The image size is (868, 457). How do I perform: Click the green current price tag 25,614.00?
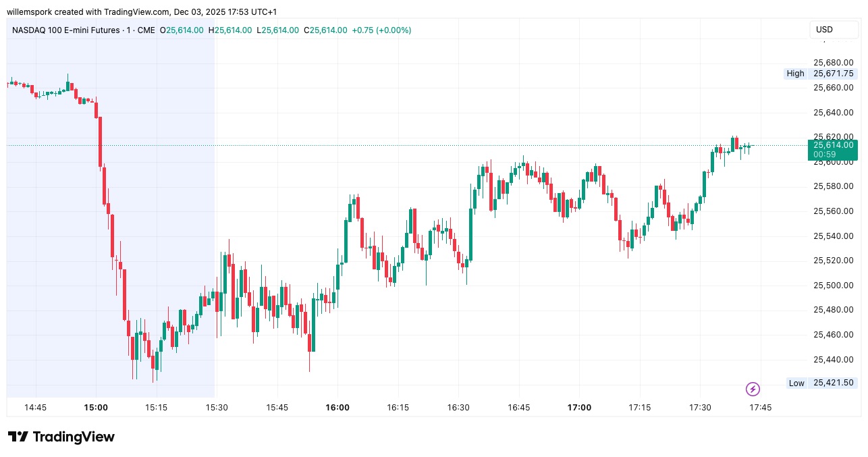[833, 144]
